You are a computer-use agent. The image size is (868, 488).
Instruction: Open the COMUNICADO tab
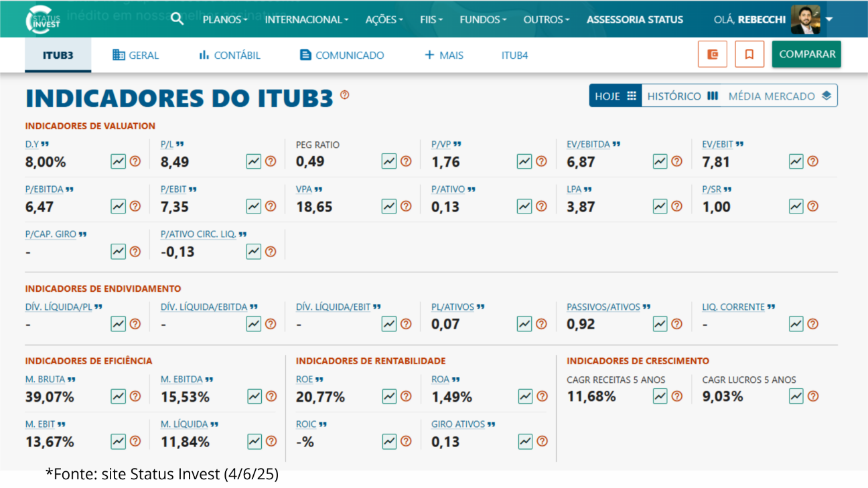[342, 55]
